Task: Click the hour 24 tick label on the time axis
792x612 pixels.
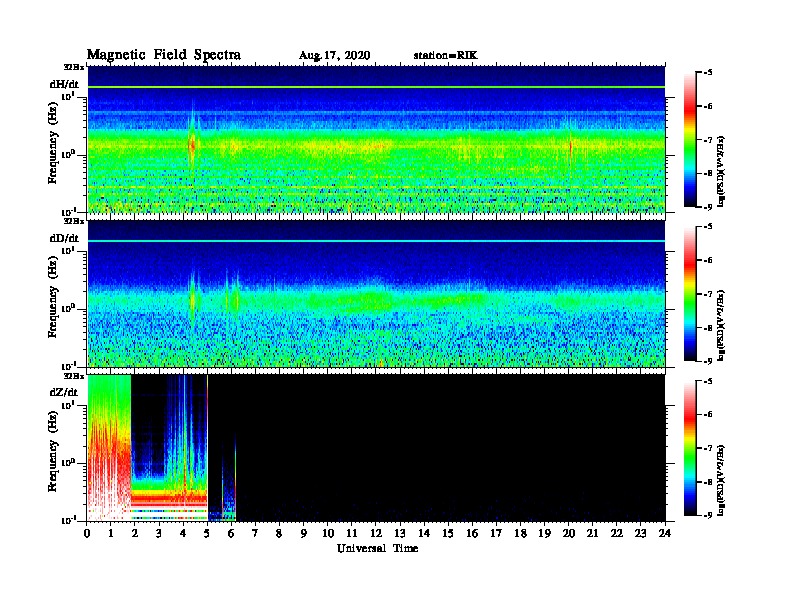Action: [665, 534]
